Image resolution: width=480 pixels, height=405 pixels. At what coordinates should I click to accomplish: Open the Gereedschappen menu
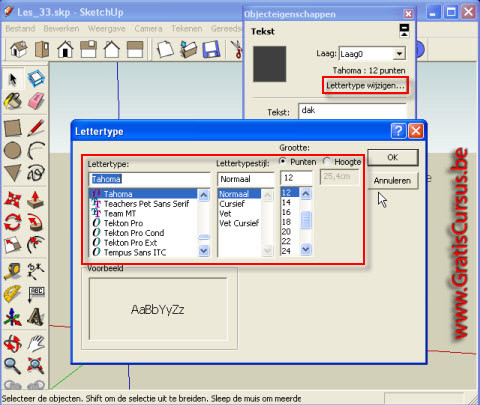click(x=227, y=29)
